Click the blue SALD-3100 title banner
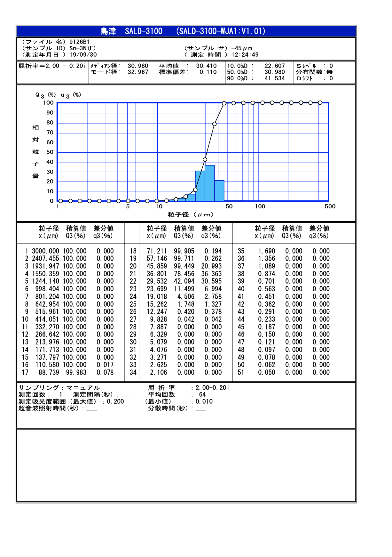The width and height of the screenshot is (392, 557). point(186,31)
